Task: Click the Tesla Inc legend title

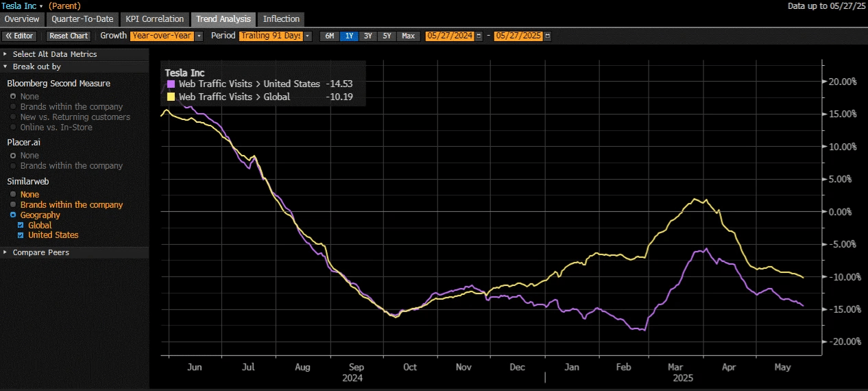Action: [x=185, y=73]
